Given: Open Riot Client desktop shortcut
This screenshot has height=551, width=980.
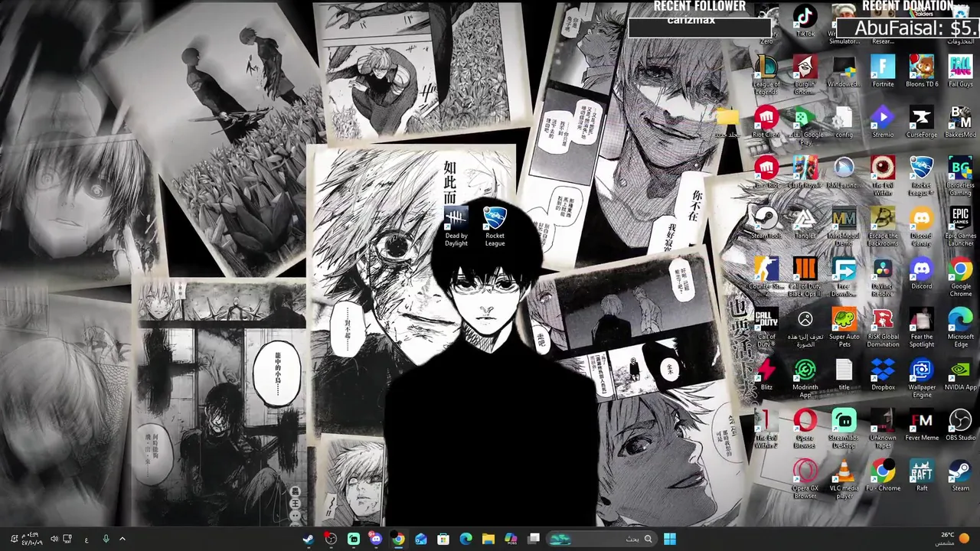Looking at the screenshot, I should [x=766, y=122].
